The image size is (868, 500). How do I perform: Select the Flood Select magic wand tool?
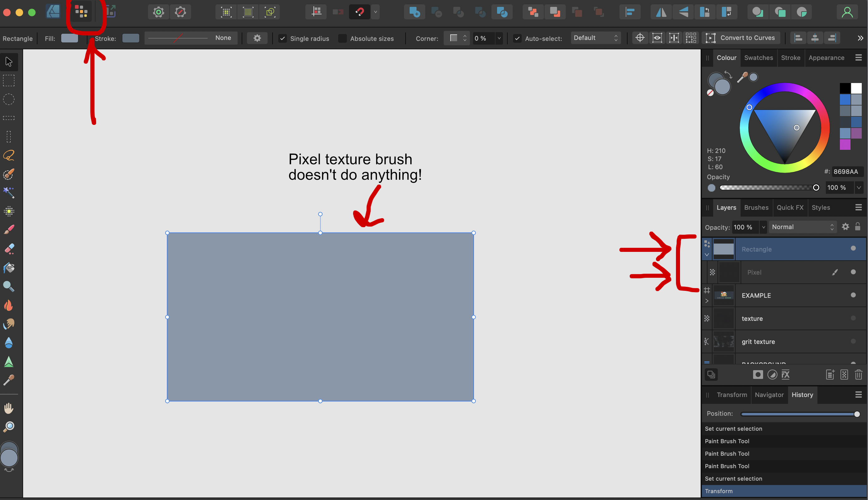coord(9,193)
